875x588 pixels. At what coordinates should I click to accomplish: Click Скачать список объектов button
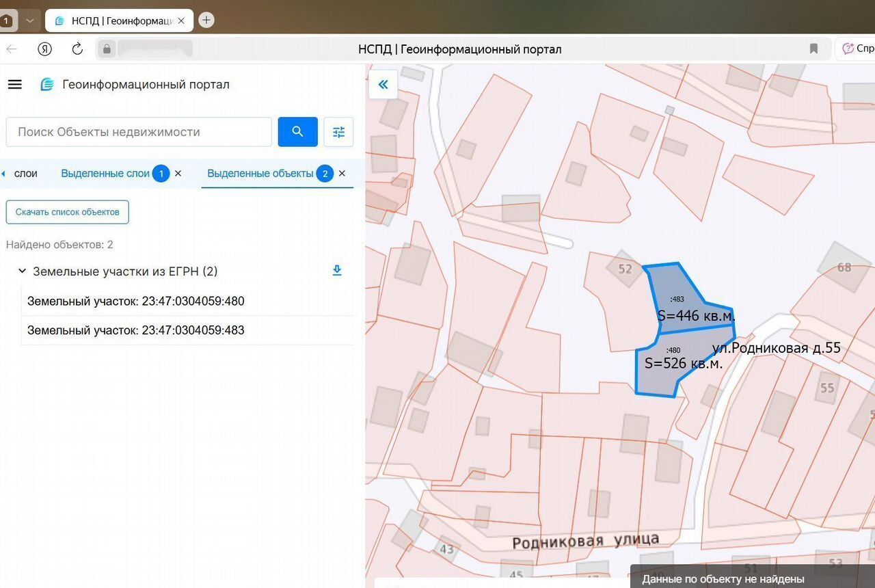pyautogui.click(x=67, y=212)
